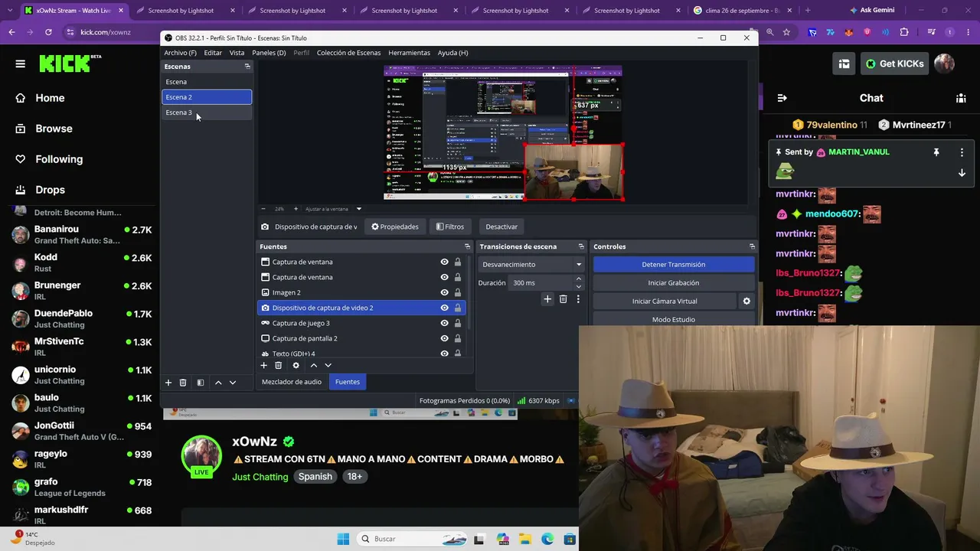Open the Paneles (D) menu
Viewport: 980px width, 551px height.
click(269, 53)
